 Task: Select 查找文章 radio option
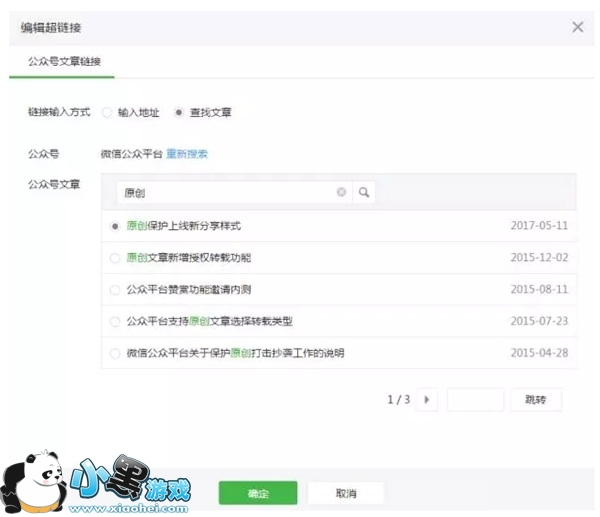coord(179,113)
